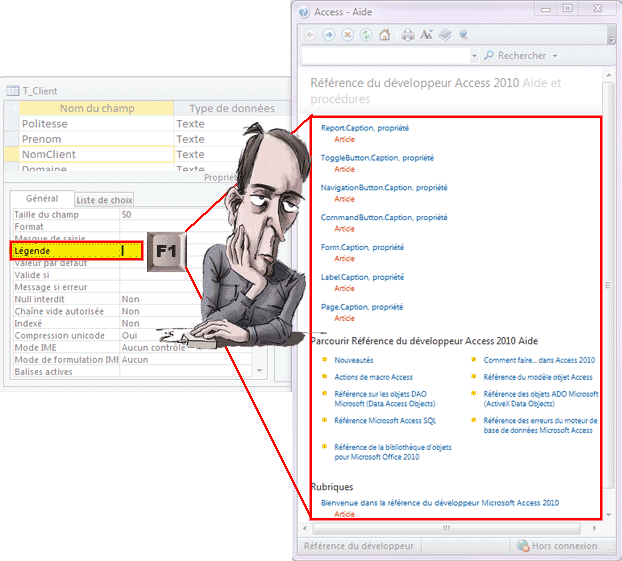The image size is (622, 561).
Task: Switch to the Liste de choix tab
Action: click(104, 200)
